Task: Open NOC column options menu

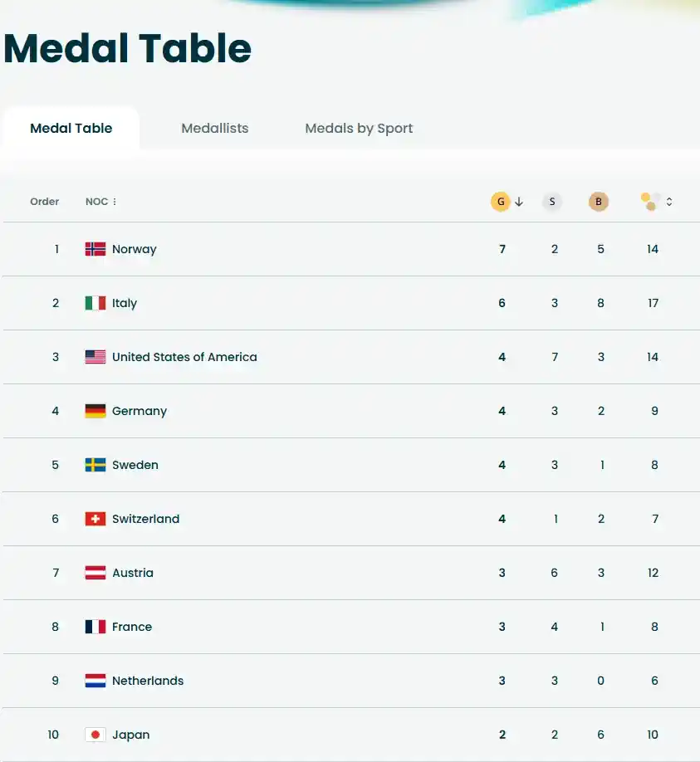Action: point(115,202)
